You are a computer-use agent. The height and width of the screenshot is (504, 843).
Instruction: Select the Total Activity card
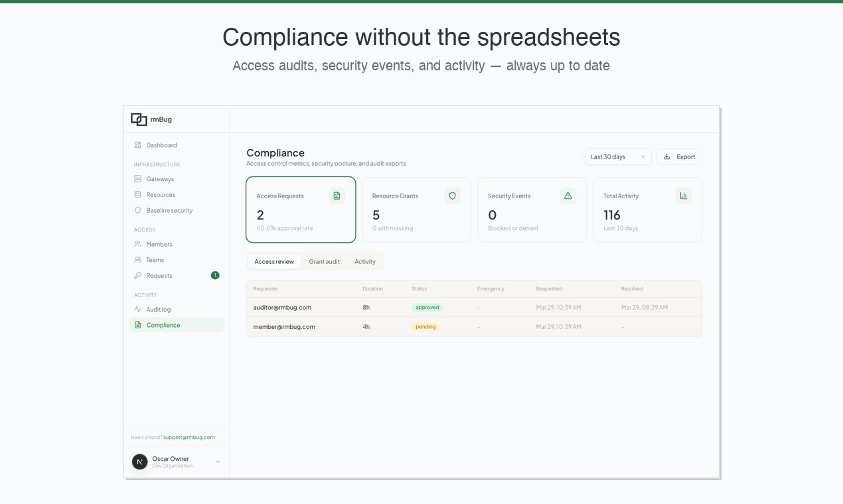(647, 210)
